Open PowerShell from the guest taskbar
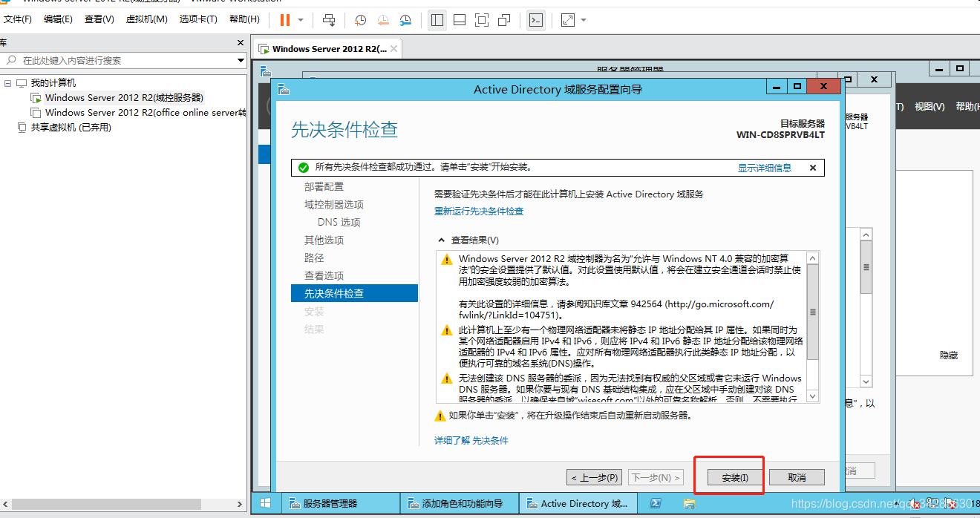Viewport: 980px width, 518px height. [656, 503]
